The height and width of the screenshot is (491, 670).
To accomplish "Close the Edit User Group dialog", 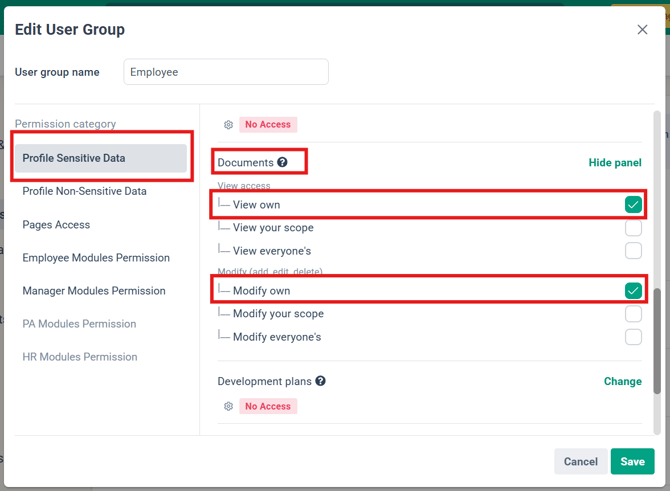I will click(x=642, y=30).
